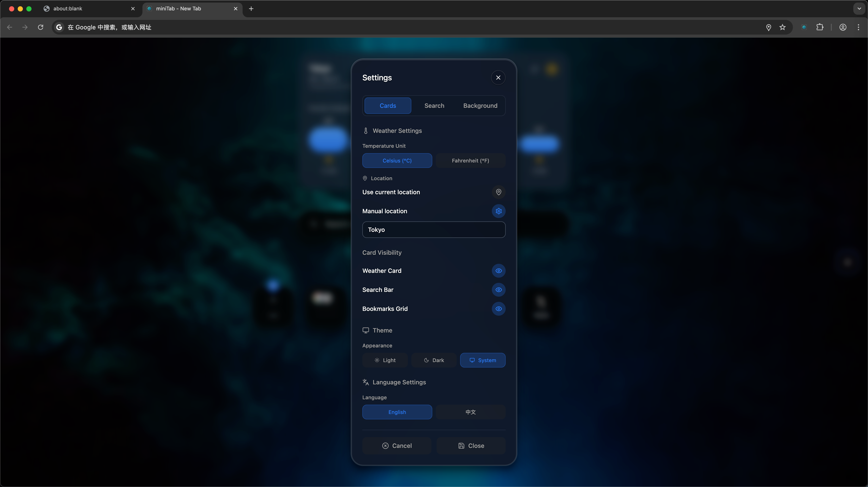Hide the Weather Card via eye toggle

pyautogui.click(x=498, y=271)
